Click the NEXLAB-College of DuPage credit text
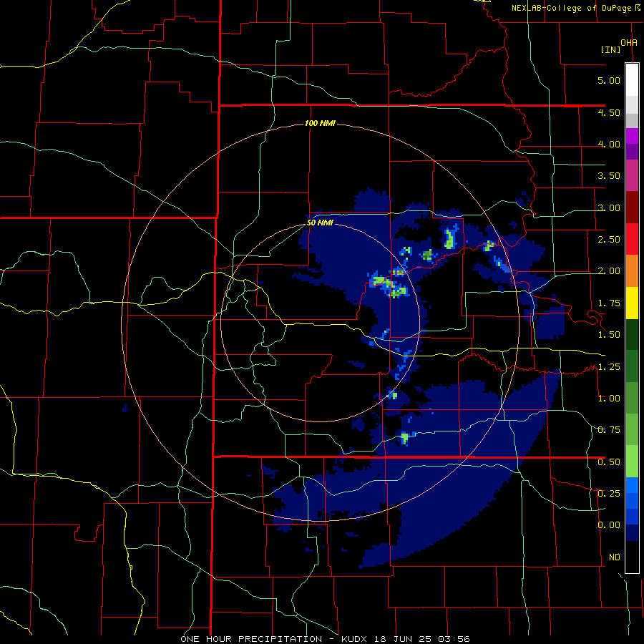Viewport: 644px width, 644px height. (575, 8)
